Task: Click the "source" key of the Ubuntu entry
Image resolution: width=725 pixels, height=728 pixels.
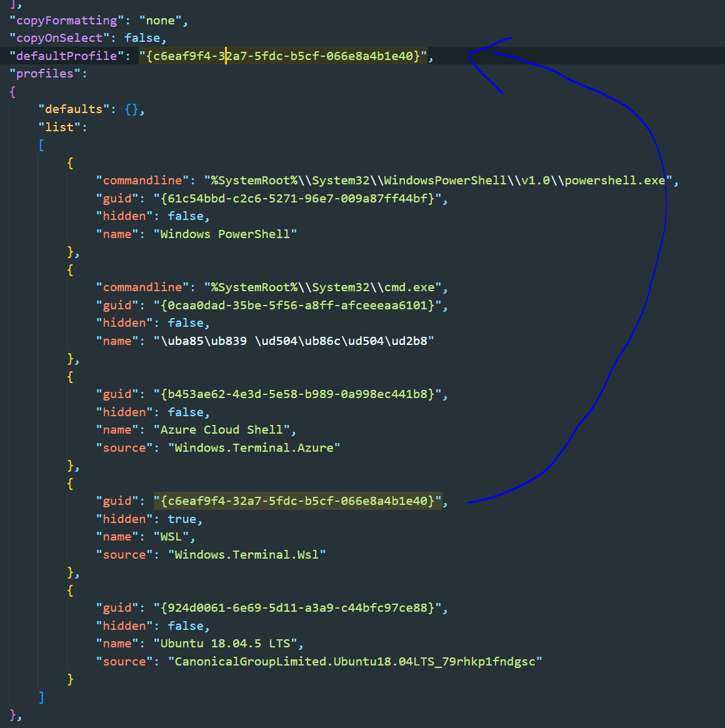Action: 124,662
